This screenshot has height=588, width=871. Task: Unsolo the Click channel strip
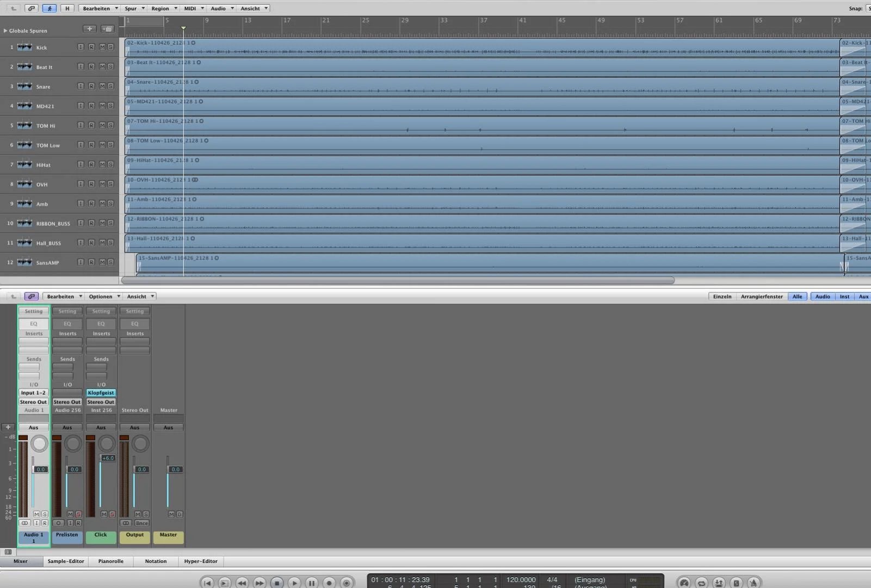click(x=112, y=514)
